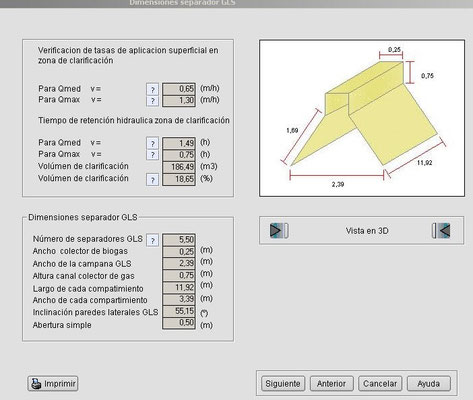Image resolution: width=473 pixels, height=400 pixels.
Task: Click the 0,75 height label in diagram
Action: point(427,76)
